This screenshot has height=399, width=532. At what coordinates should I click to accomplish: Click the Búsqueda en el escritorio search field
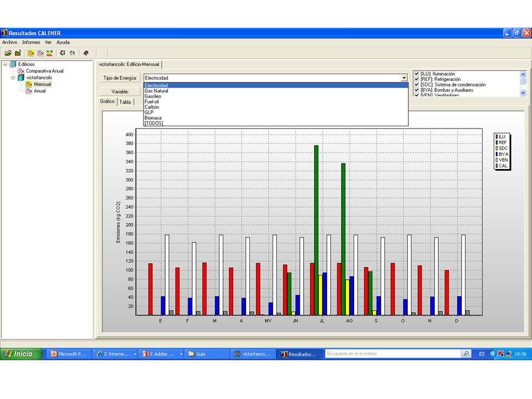(x=393, y=354)
